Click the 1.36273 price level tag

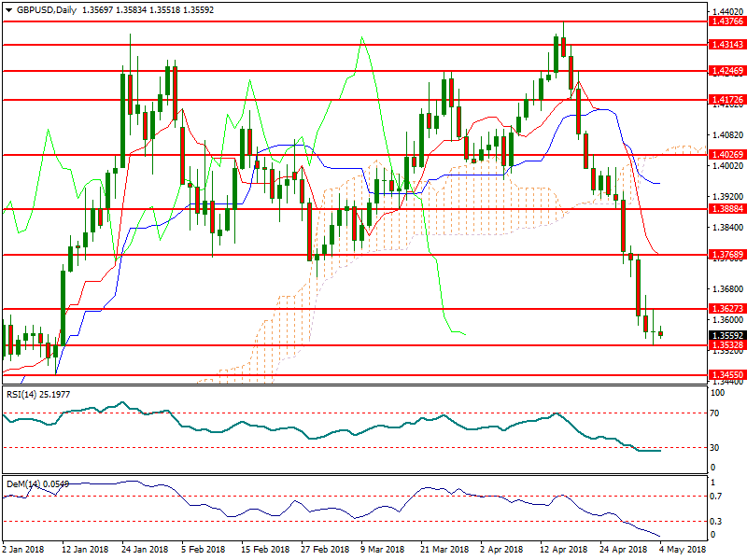pos(727,308)
